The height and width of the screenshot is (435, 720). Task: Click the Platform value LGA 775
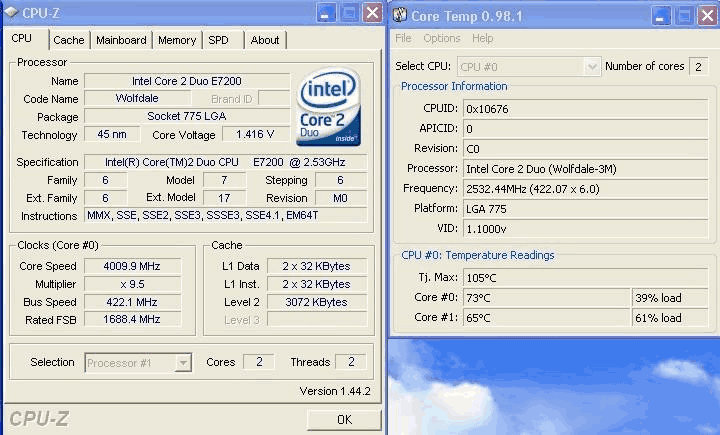tap(585, 209)
